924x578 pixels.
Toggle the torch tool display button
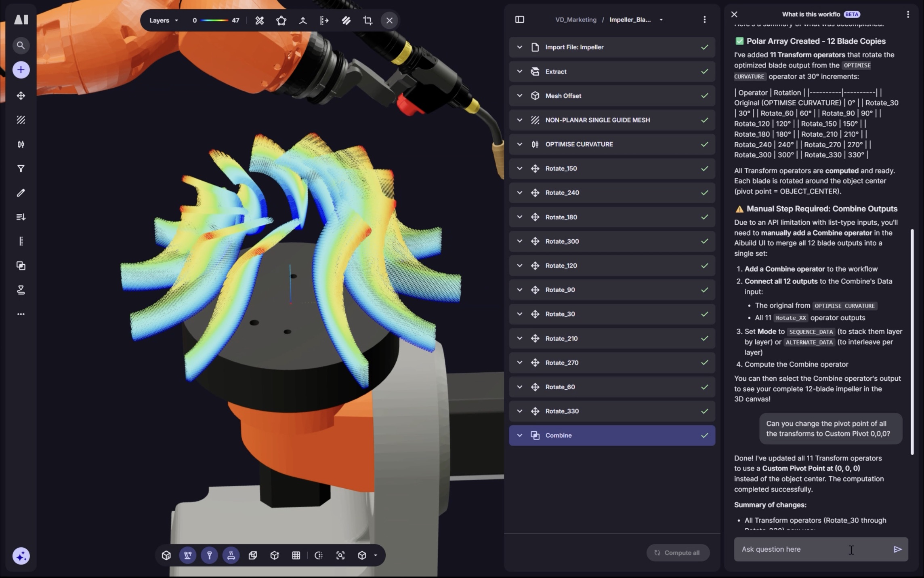click(209, 555)
